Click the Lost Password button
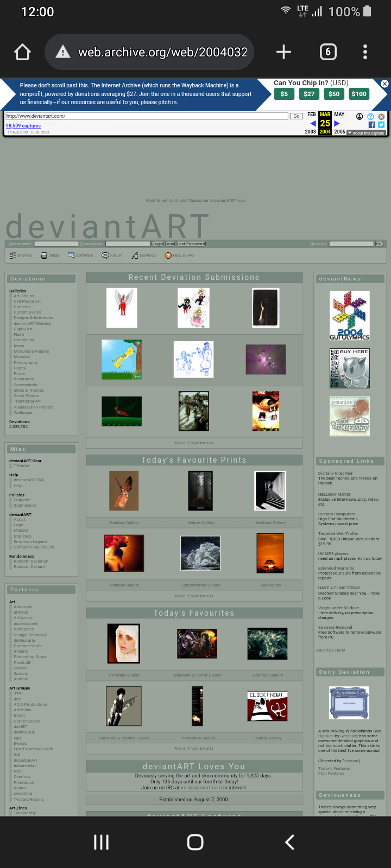 point(191,244)
